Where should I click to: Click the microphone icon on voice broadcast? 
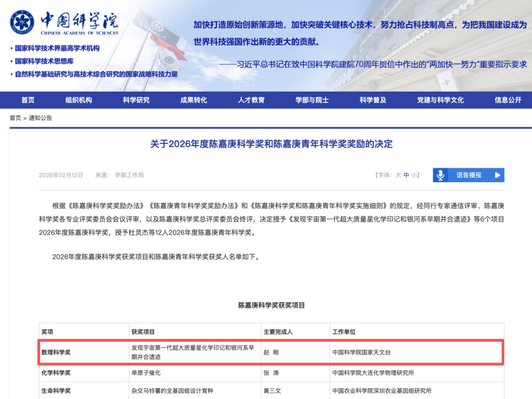[x=440, y=175]
